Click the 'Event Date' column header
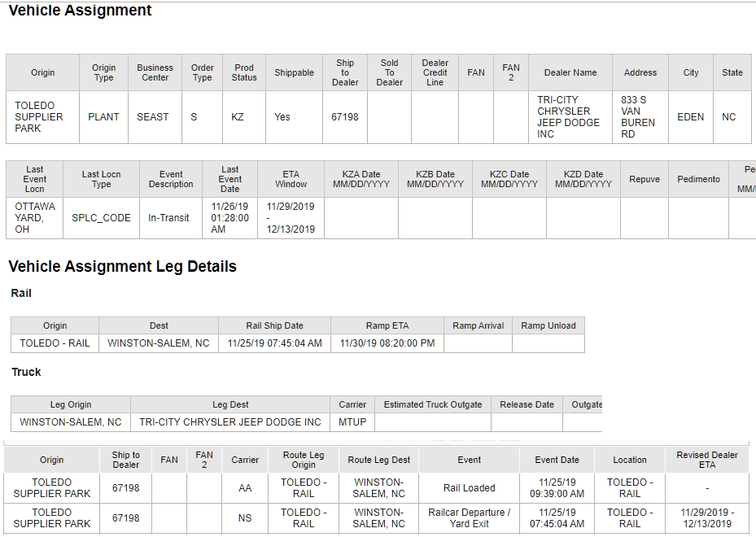 (x=557, y=460)
